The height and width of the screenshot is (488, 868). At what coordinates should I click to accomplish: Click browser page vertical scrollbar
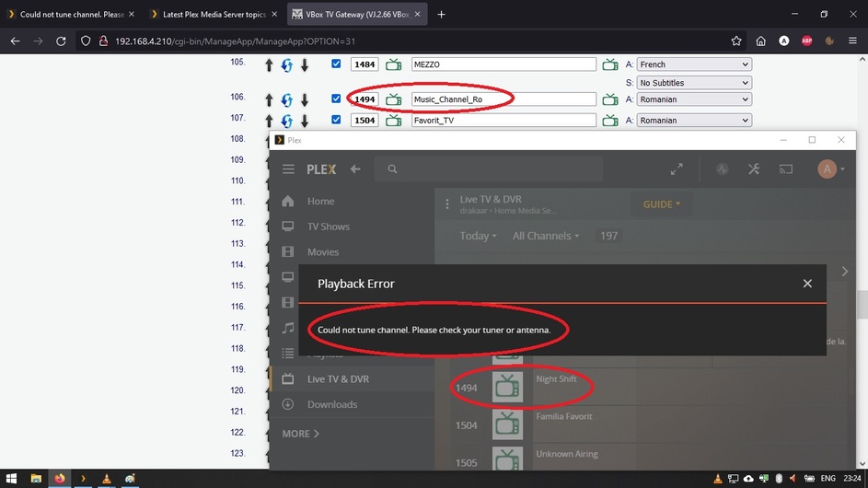[862, 305]
